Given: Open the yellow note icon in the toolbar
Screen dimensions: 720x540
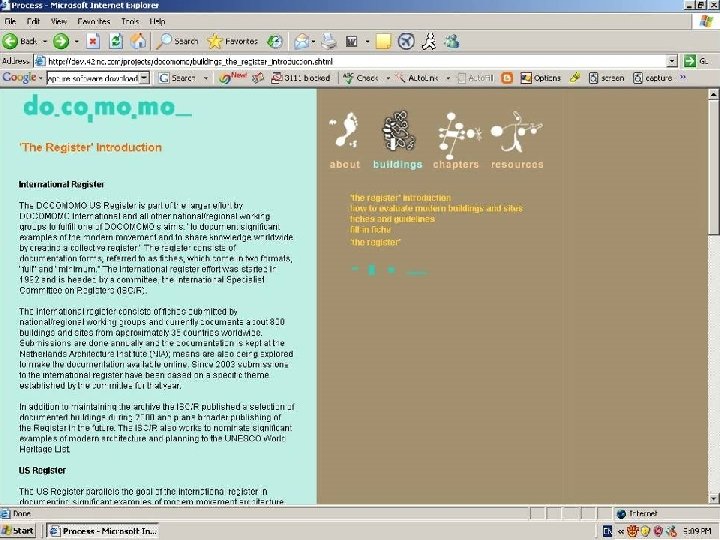Looking at the screenshot, I should 383,41.
